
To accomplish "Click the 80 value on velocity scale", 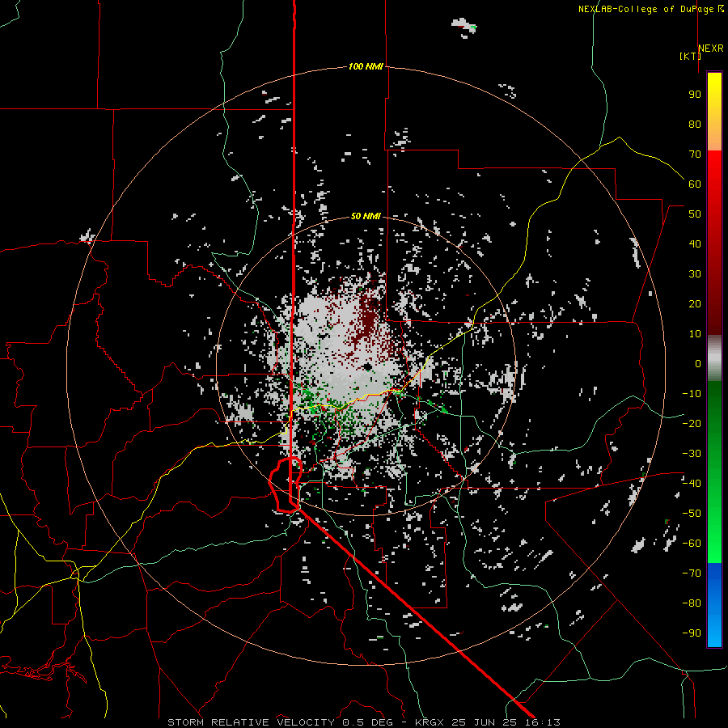I will point(695,125).
